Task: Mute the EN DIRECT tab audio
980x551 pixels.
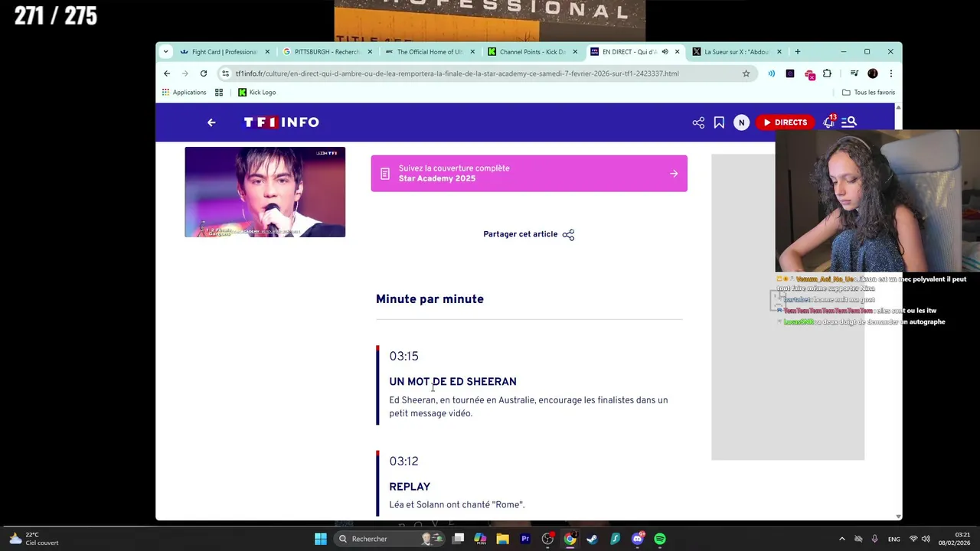Action: pos(665,52)
